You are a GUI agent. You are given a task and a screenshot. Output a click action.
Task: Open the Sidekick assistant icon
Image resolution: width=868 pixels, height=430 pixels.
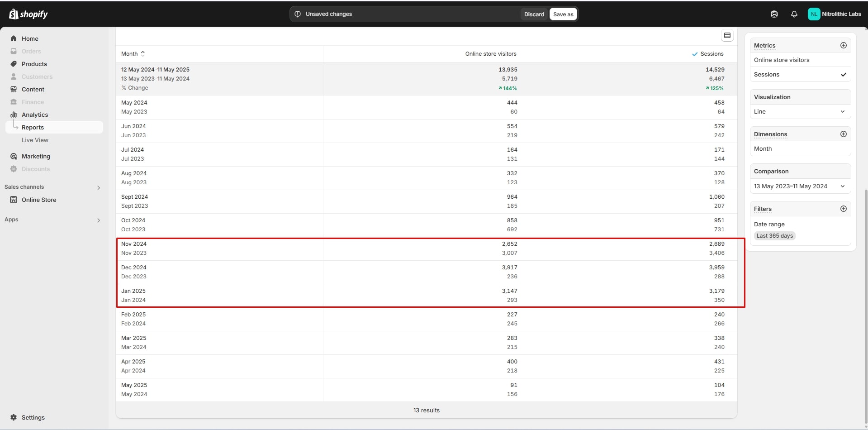click(x=774, y=14)
